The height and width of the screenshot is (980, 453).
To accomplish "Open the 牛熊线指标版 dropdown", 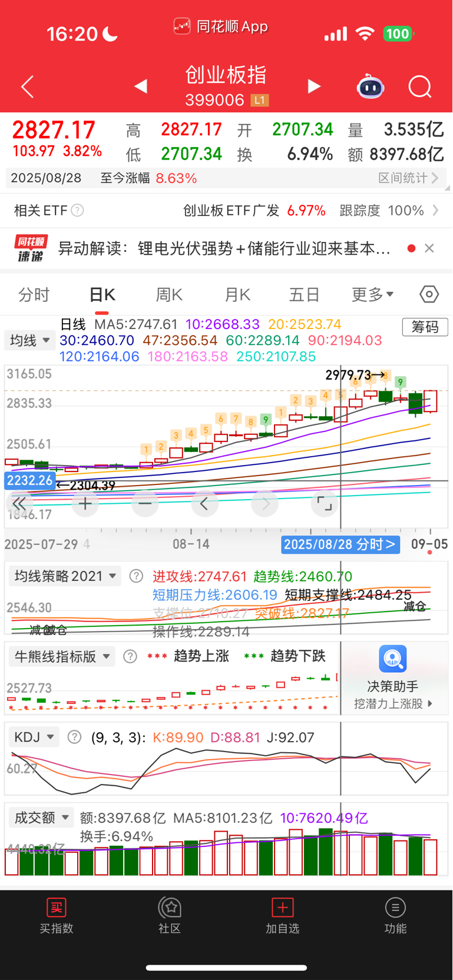I will pyautogui.click(x=62, y=656).
